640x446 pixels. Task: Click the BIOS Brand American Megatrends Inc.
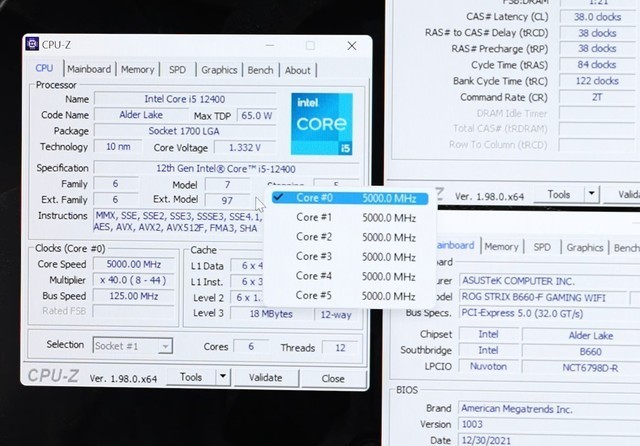549,409
